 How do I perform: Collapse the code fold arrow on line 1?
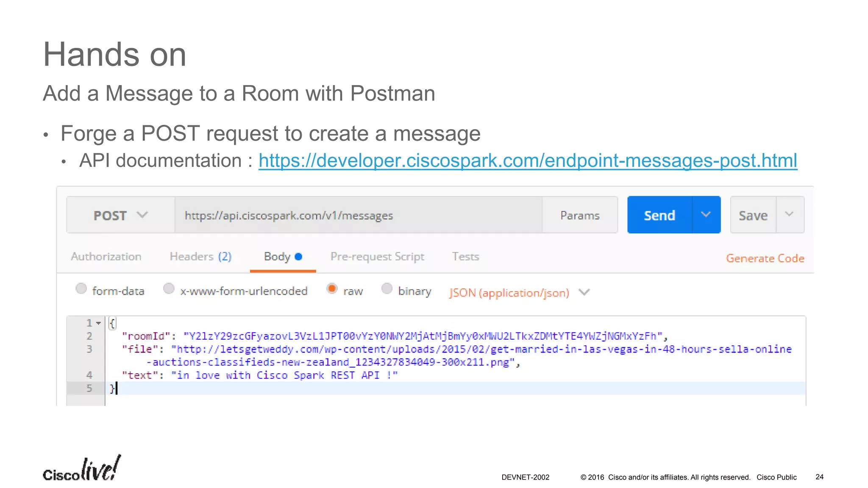99,323
